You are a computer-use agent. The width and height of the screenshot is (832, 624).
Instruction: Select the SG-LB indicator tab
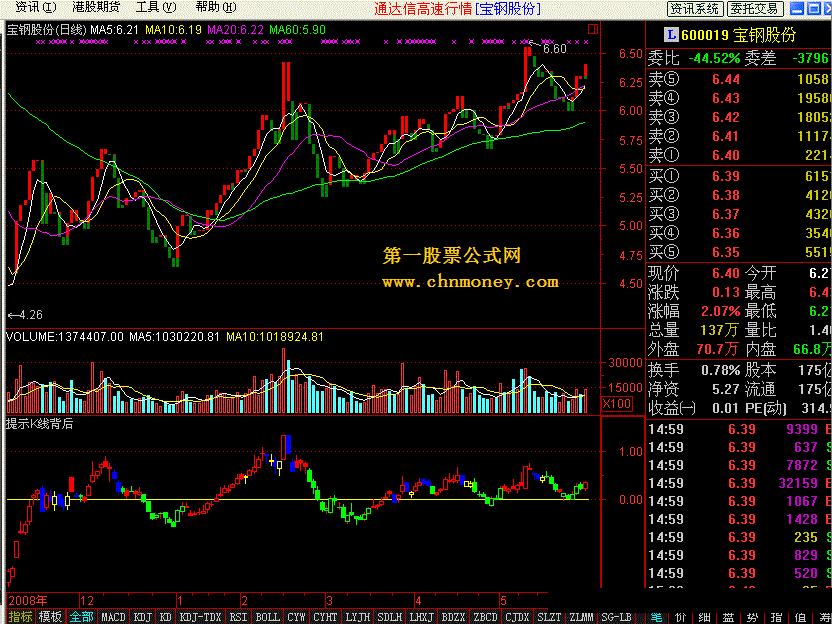(614, 617)
